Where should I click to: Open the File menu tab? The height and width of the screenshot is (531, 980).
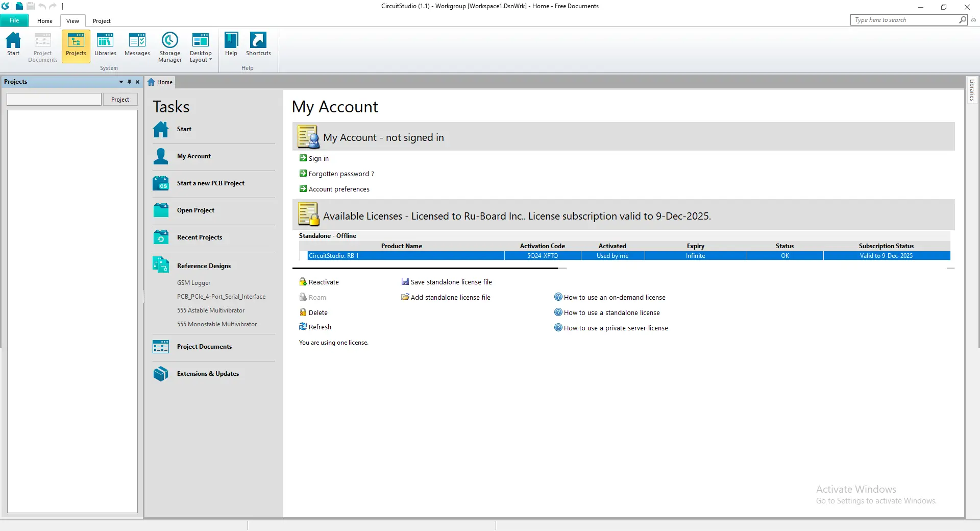(14, 21)
